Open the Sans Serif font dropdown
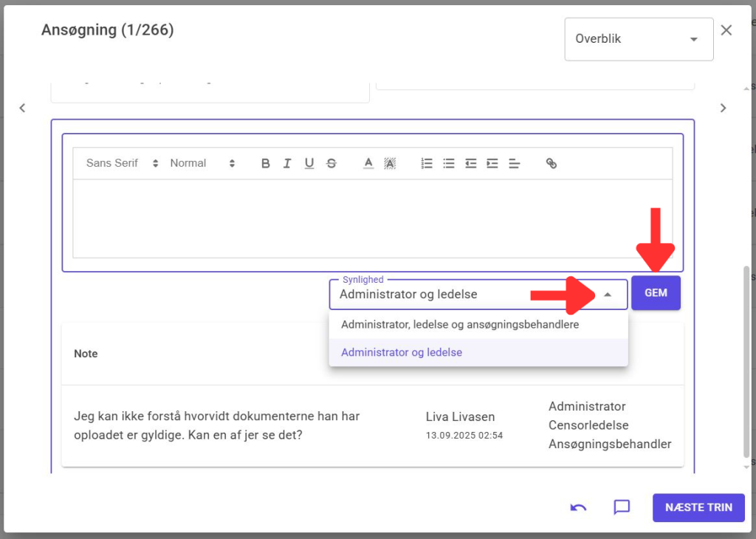 [122, 163]
